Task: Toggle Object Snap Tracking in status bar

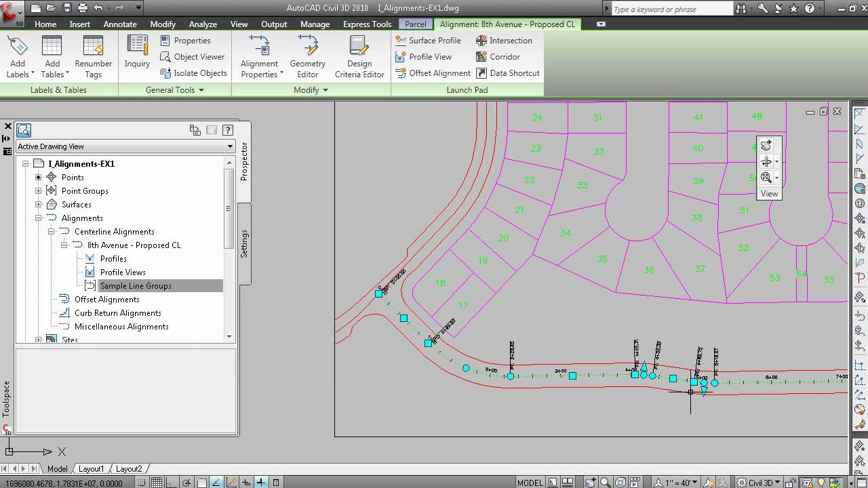Action: (216, 483)
